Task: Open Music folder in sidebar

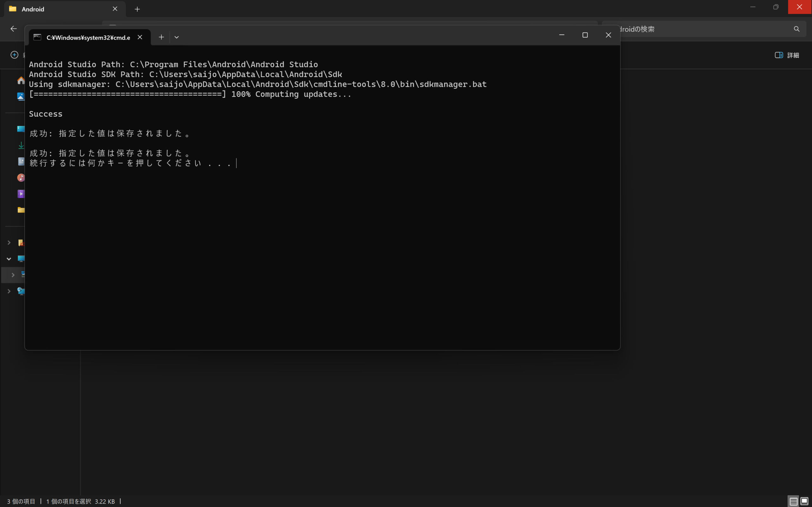Action: [x=21, y=178]
